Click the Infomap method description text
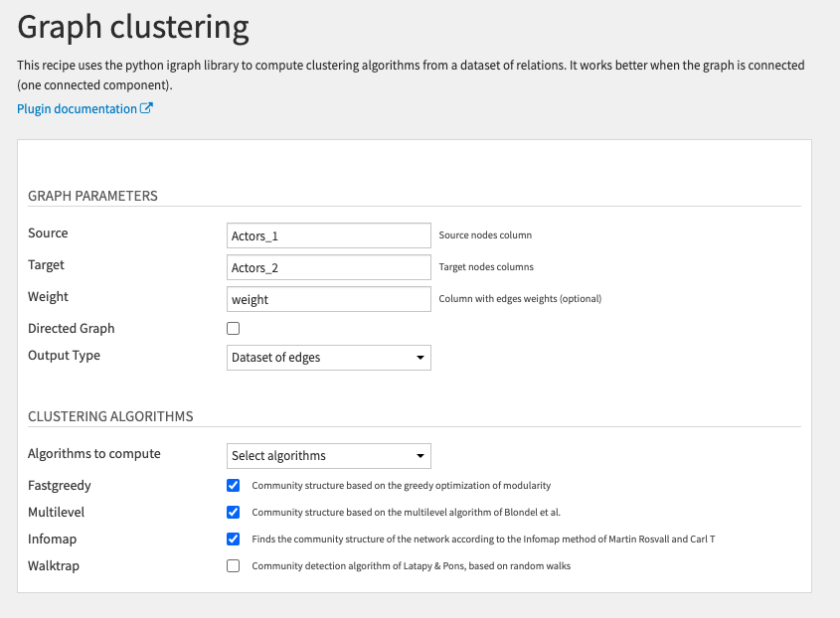840x618 pixels. pos(483,540)
